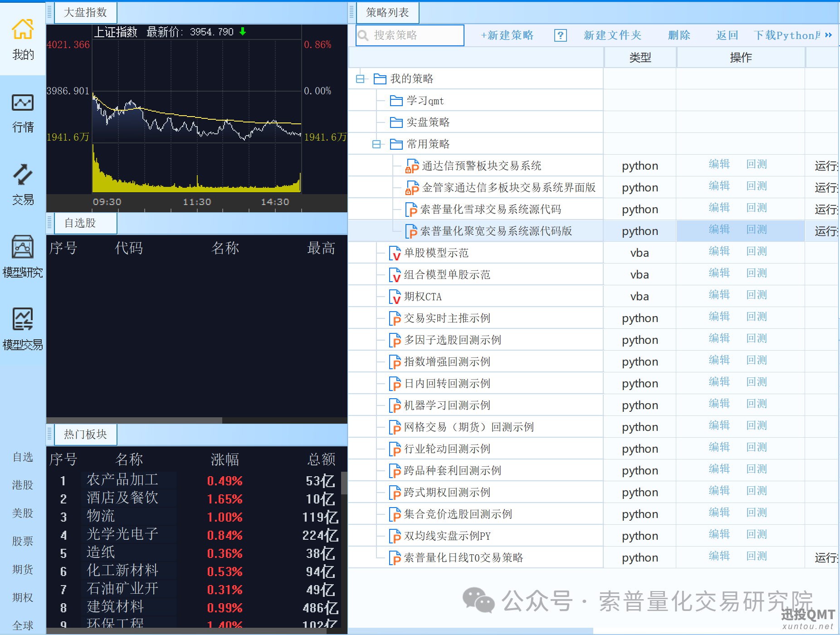Collapse the 我的策略 tree node
Image resolution: width=840 pixels, height=635 pixels.
tap(360, 79)
